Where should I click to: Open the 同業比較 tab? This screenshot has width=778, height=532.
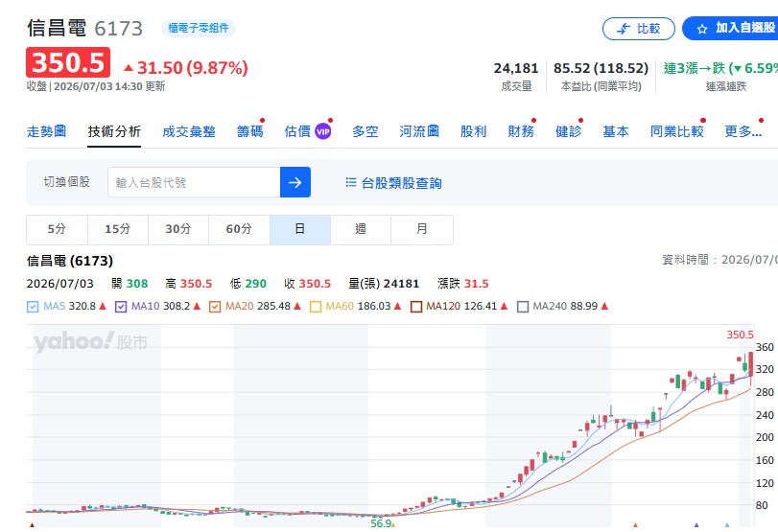tap(676, 131)
